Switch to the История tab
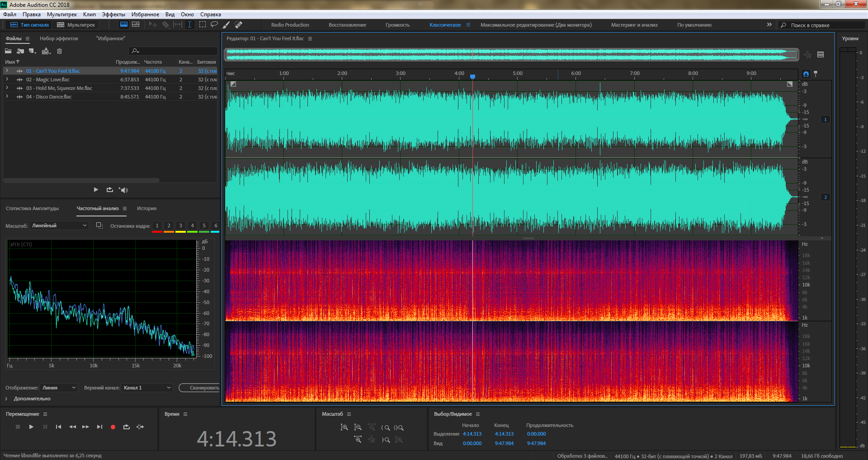The width and height of the screenshot is (868, 460). click(x=146, y=208)
